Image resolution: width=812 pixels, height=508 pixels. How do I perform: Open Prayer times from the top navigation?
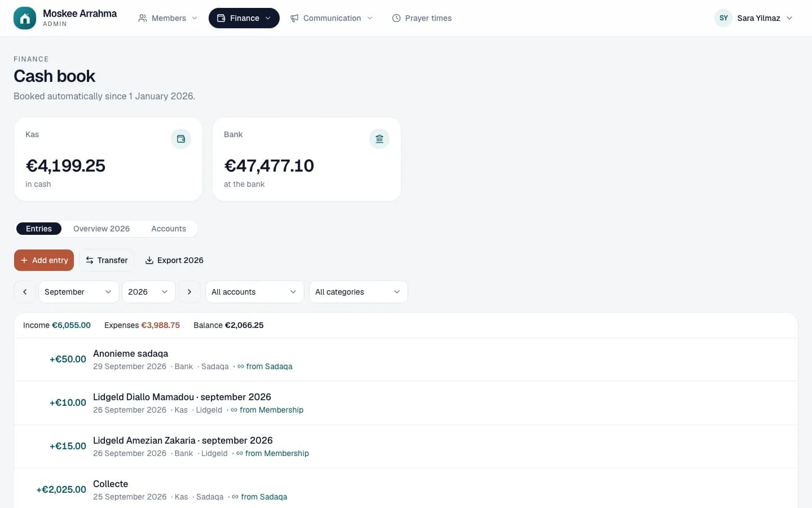tap(422, 18)
